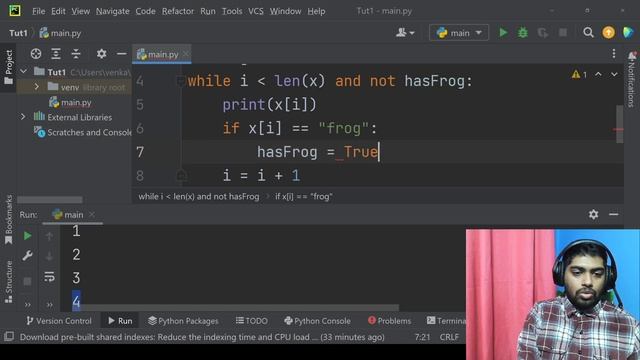
Task: Run the main configuration with green play button
Action: (503, 33)
